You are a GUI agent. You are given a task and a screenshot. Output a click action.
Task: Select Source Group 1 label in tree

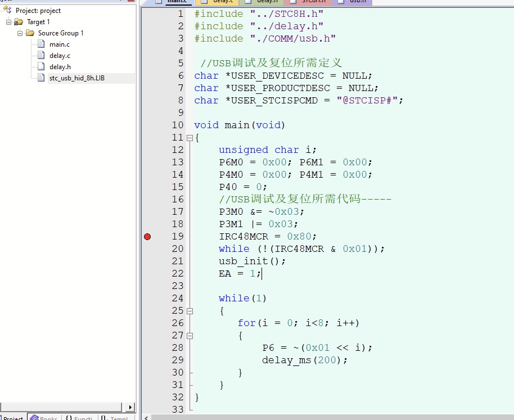click(61, 33)
